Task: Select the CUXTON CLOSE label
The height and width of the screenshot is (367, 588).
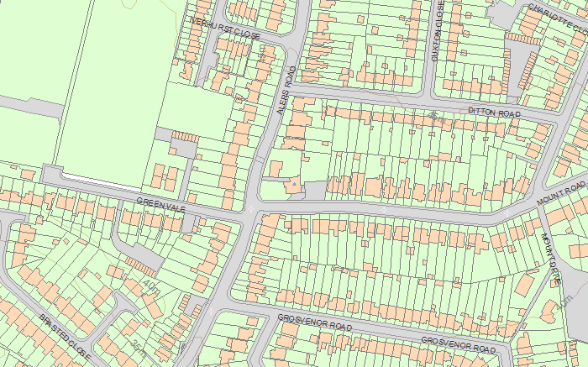Action: point(438,31)
